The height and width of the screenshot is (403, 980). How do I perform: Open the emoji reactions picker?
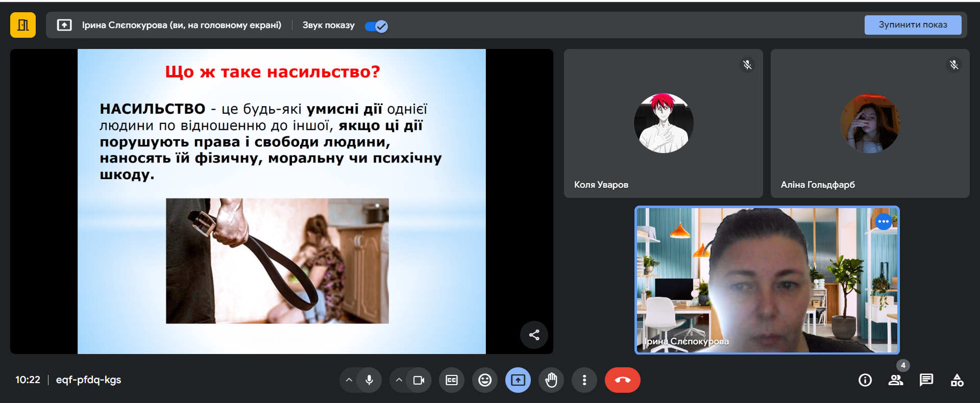click(485, 380)
